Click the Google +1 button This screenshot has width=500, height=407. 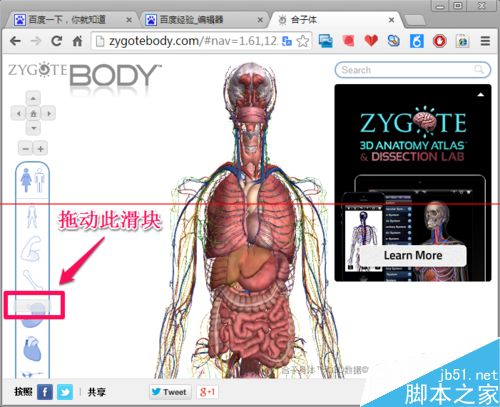[x=207, y=392]
